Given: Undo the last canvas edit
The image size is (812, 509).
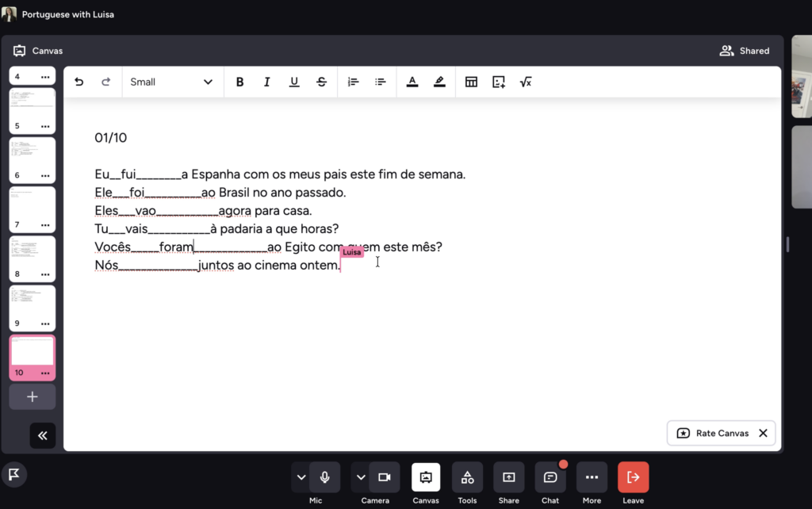Looking at the screenshot, I should click(x=79, y=82).
